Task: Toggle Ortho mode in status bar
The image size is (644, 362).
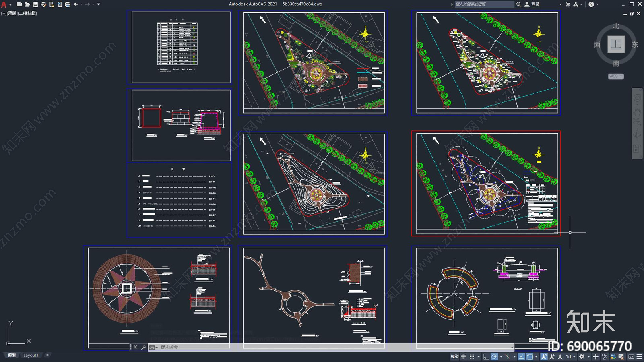Action: (x=486, y=357)
